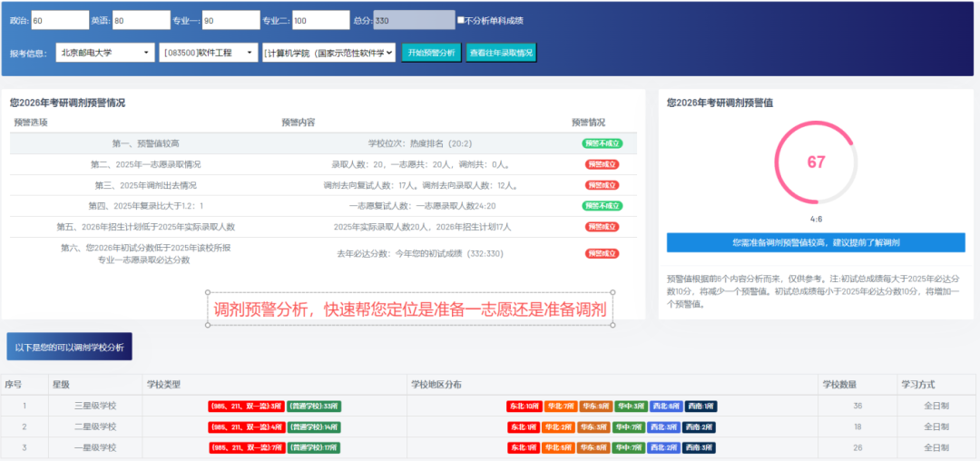The image size is (980, 461).
Task: Click the 西南:1所 region tag
Action: click(700, 406)
